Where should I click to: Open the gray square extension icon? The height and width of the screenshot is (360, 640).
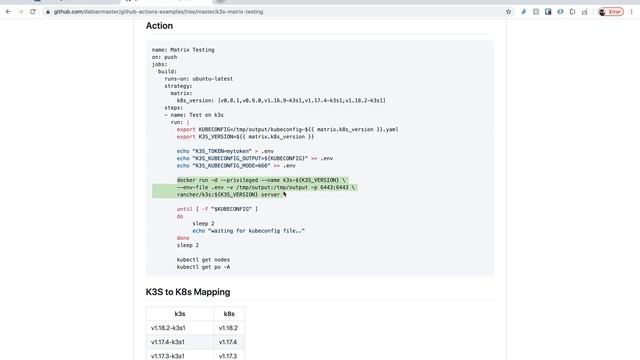536,12
